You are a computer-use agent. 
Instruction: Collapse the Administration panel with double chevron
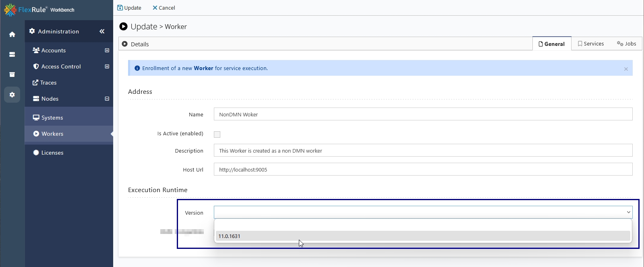click(x=102, y=31)
